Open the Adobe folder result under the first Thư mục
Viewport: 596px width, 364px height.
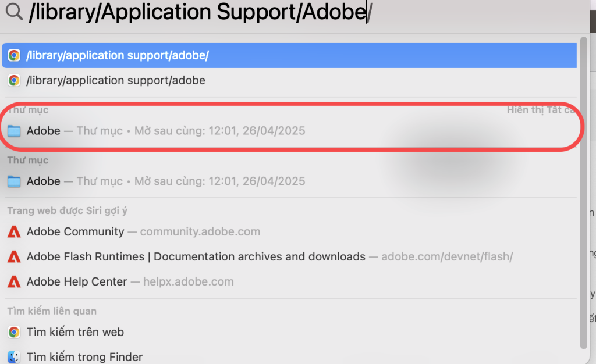pos(289,131)
